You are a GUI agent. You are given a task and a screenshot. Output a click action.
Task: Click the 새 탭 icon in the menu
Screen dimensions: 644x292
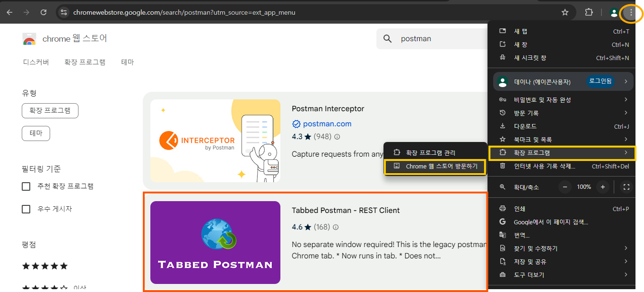pos(503,31)
